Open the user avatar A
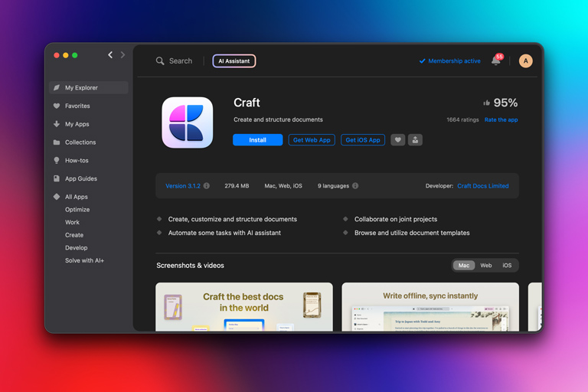Image resolution: width=588 pixels, height=392 pixels. pos(525,60)
